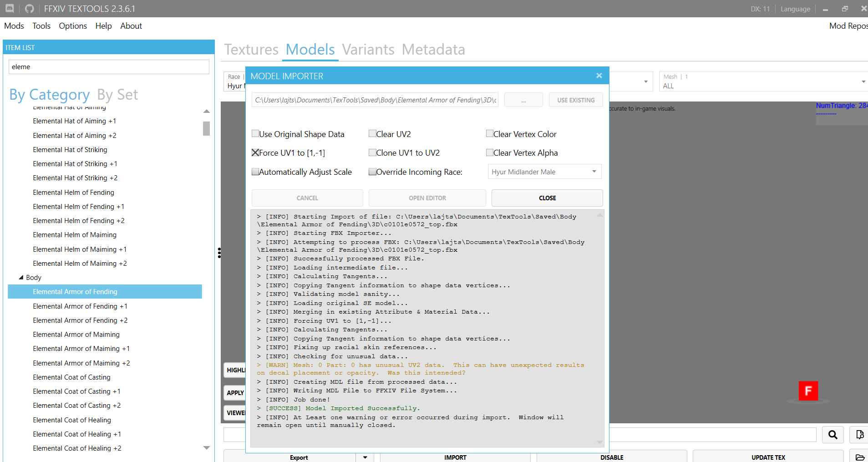Enable the Clear Vertex Color checkbox
868x462 pixels.
(x=490, y=133)
